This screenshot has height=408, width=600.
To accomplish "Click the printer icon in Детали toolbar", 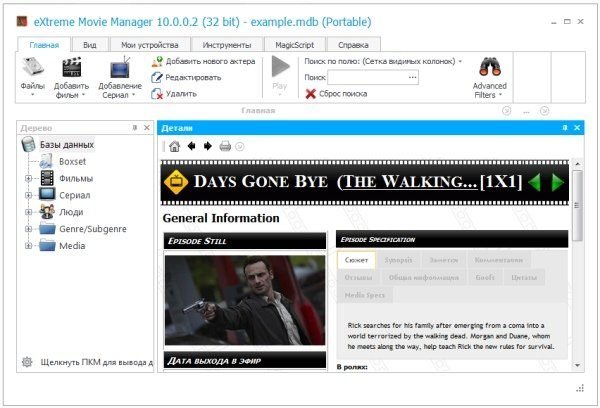I will (225, 146).
